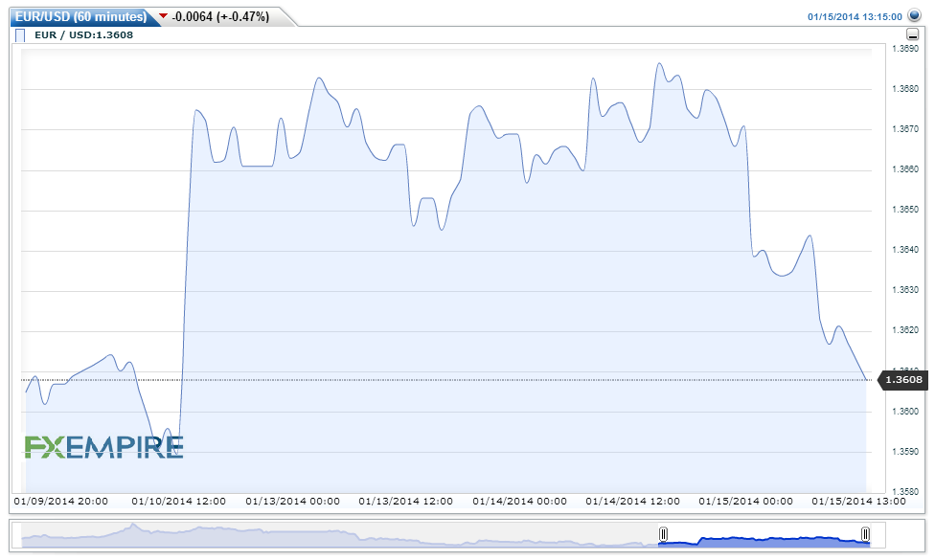Screen dimensions: 935x560
Task: Click the x-axis label 01/14/2014 00:00
Action: (519, 502)
